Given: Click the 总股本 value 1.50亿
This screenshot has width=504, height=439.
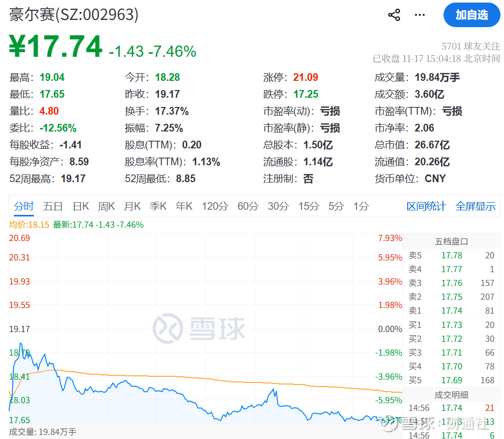Looking at the screenshot, I should pos(318,145).
